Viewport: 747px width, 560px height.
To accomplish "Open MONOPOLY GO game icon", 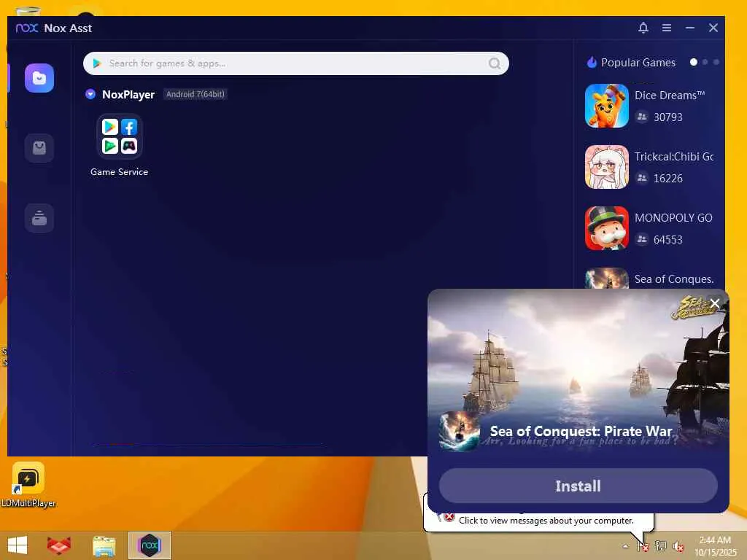I will (x=606, y=228).
